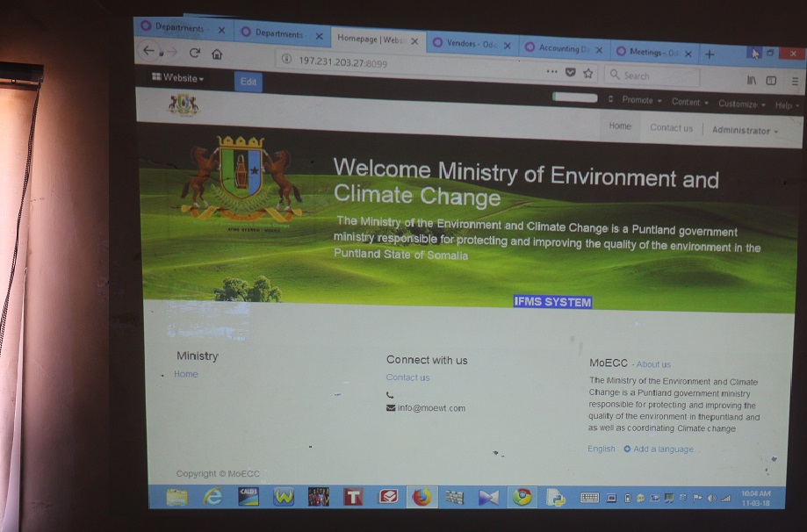Close the Meetings tab
This screenshot has height=532, width=807.
(x=688, y=54)
